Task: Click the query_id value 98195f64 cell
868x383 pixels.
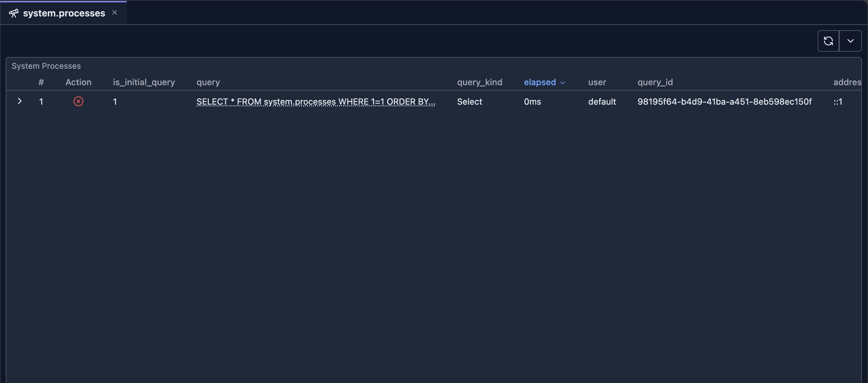Action: (x=724, y=102)
